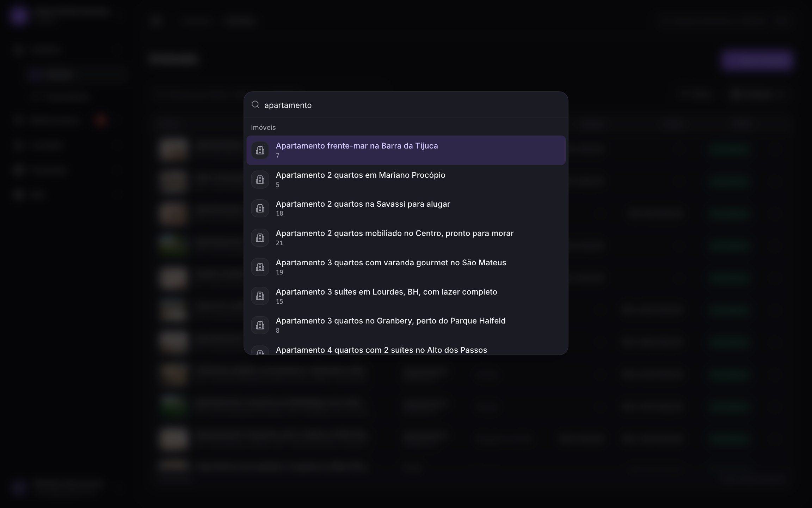Click building icon beside Barra da Tijuca result
The image size is (812, 508).
[x=260, y=150]
